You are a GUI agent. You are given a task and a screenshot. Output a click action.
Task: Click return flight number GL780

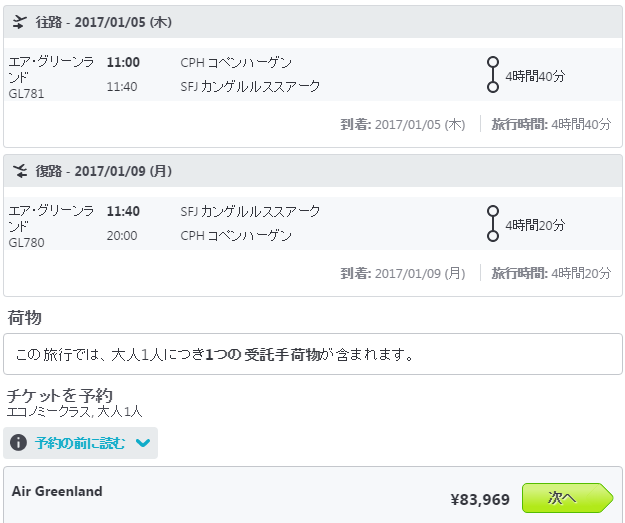tap(26, 243)
